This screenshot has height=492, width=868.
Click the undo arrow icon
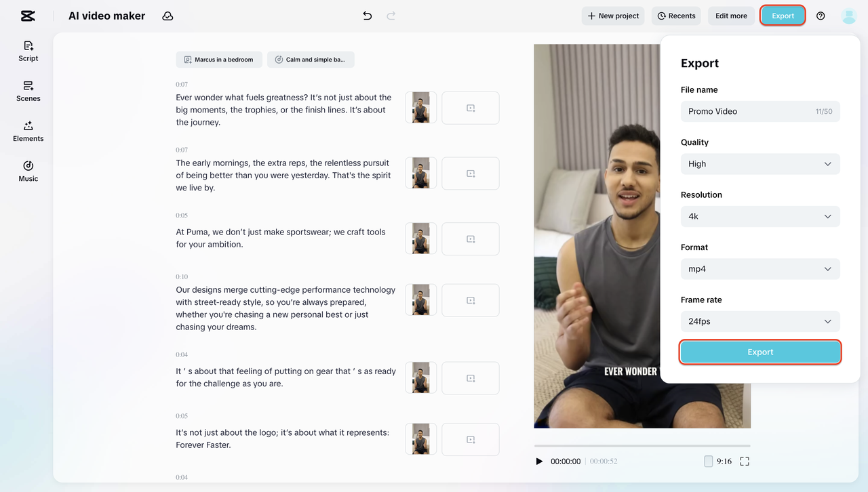[367, 16]
